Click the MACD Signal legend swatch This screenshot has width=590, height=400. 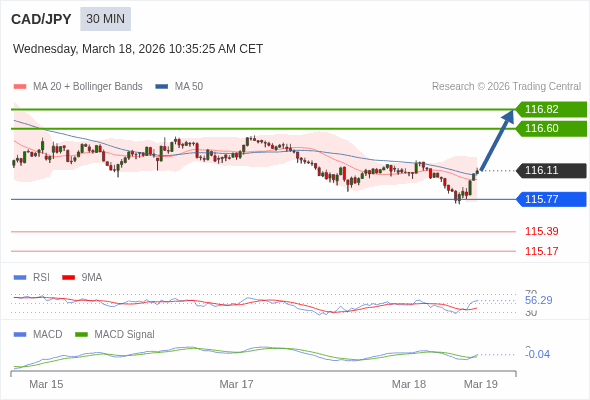(x=81, y=335)
